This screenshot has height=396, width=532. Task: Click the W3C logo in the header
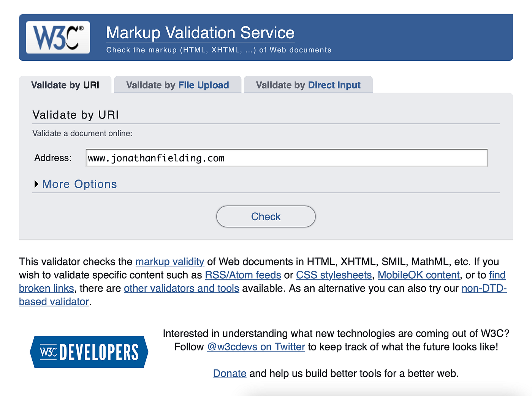[57, 37]
